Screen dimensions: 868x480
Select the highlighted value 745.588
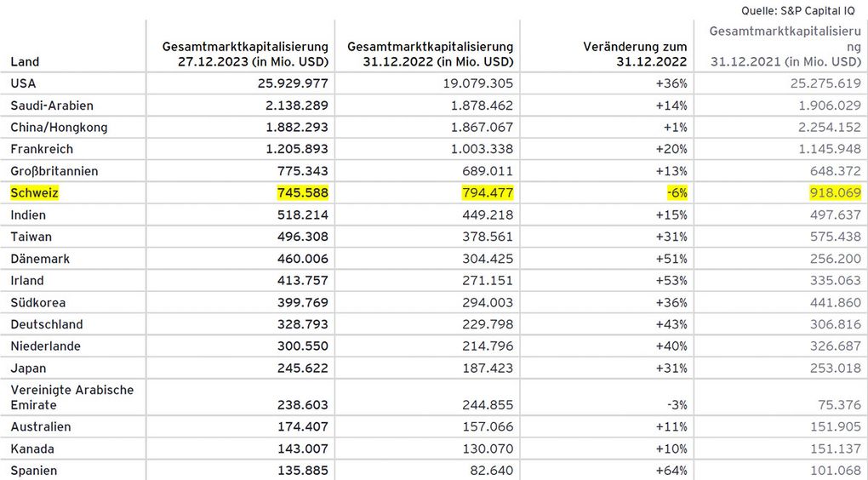pos(303,192)
